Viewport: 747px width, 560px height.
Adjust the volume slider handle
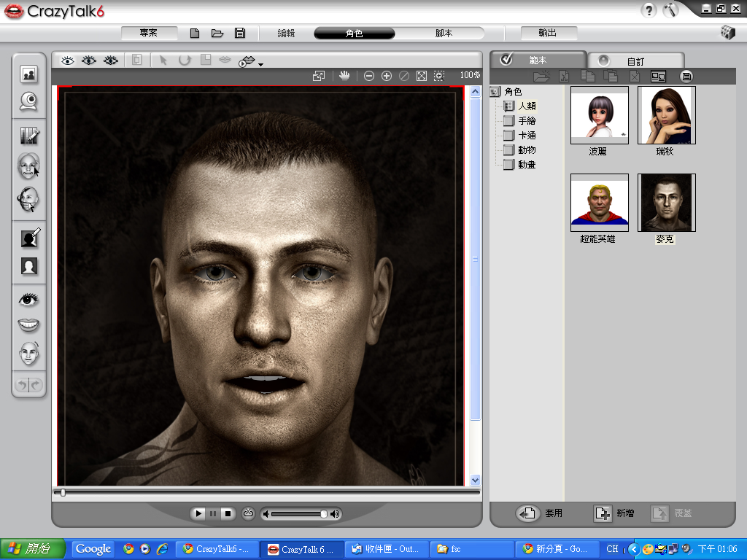(324, 514)
